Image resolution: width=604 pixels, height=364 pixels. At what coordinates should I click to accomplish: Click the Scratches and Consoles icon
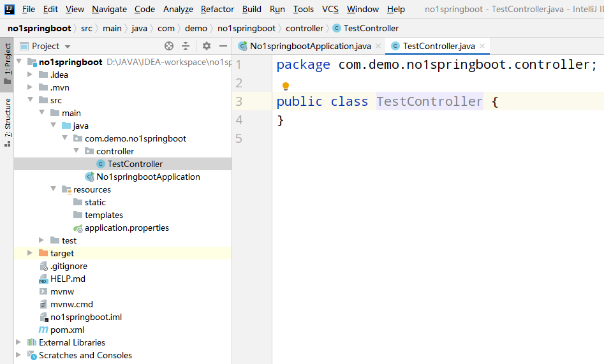pyautogui.click(x=32, y=355)
